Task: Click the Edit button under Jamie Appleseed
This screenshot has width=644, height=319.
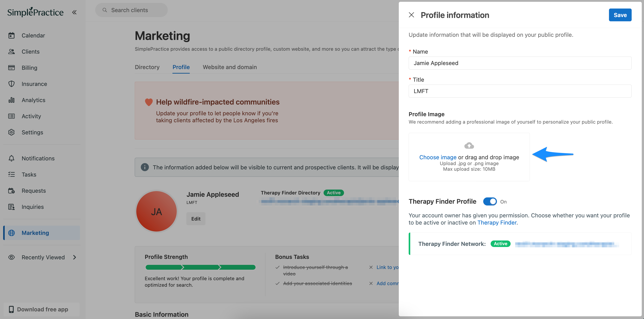Action: pos(196,218)
